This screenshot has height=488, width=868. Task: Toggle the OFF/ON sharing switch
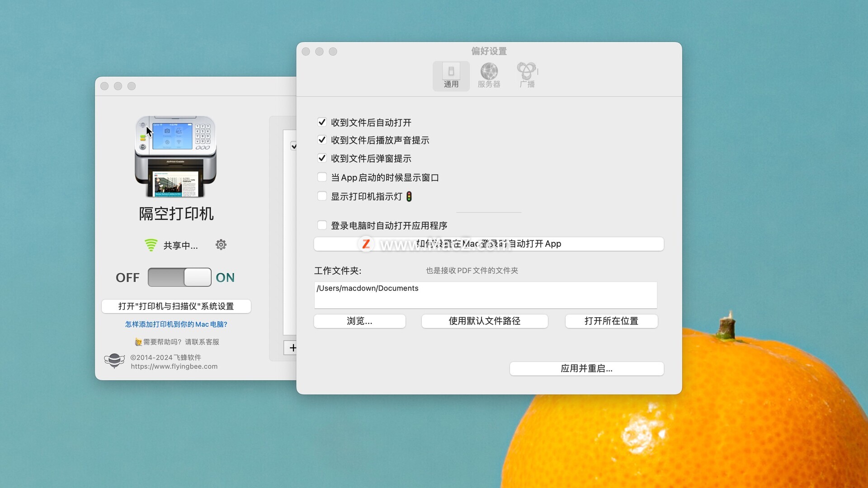179,277
